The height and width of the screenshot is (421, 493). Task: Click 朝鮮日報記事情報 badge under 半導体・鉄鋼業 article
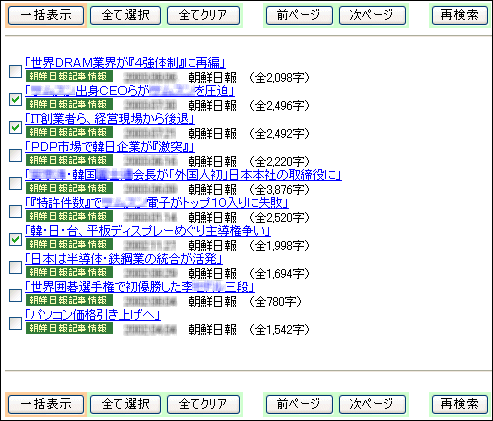pyautogui.click(x=69, y=272)
